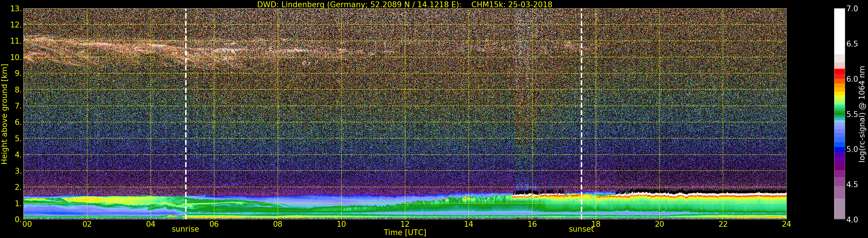Click the time axis tick label 18
The image size is (868, 238).
[x=596, y=224]
